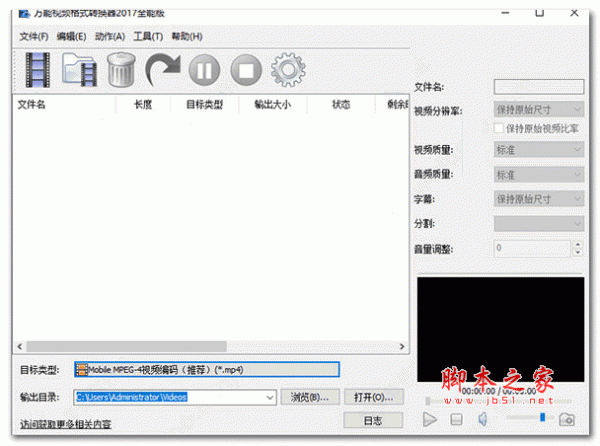Increase 音量调整 with the up arrow
This screenshot has width=600, height=446.
pos(578,244)
